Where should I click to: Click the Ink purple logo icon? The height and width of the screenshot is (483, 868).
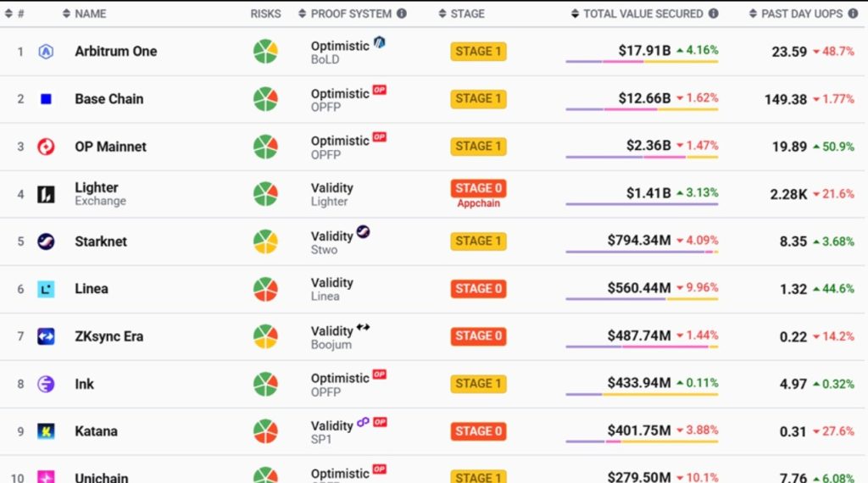[46, 384]
